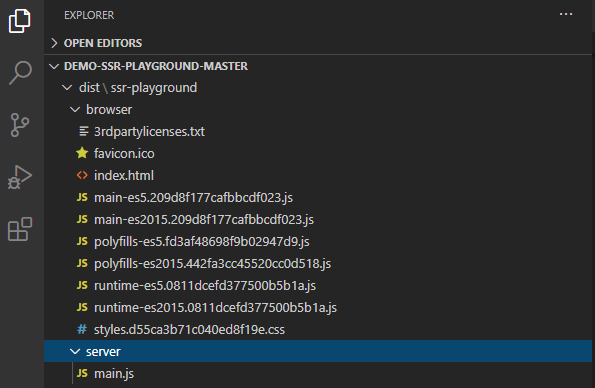This screenshot has height=388, width=595.
Task: Click the HTML icon beside index.html
Action: pos(82,175)
